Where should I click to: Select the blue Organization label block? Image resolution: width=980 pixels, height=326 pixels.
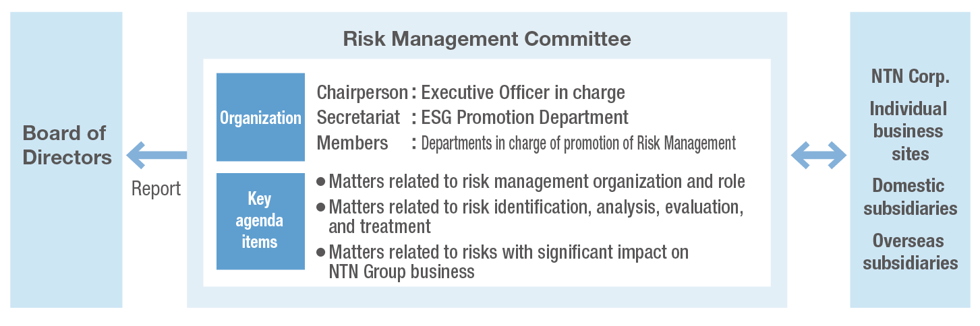click(x=260, y=117)
